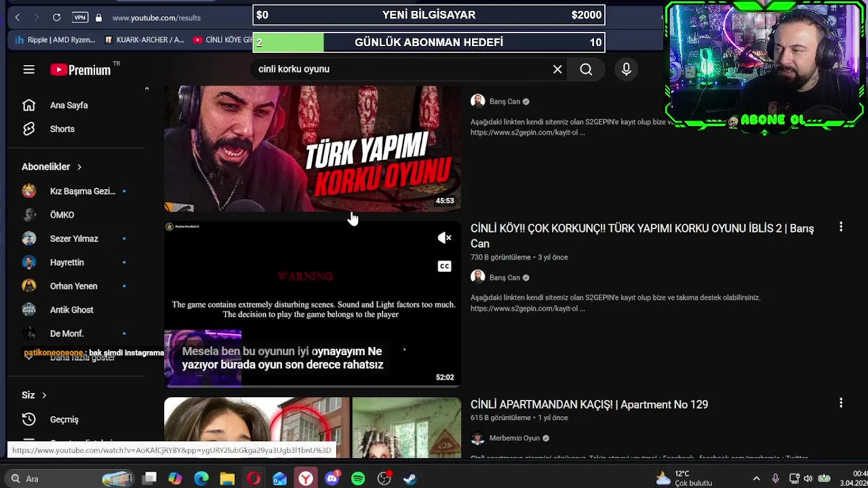The width and height of the screenshot is (868, 488).
Task: Collapse the sidebar section with the up arrow
Action: point(146,89)
